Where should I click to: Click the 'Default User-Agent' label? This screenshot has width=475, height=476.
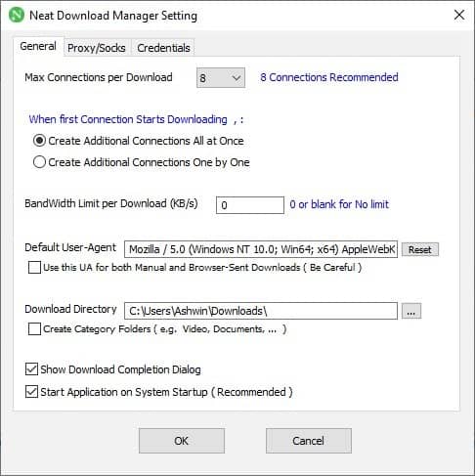[70, 247]
